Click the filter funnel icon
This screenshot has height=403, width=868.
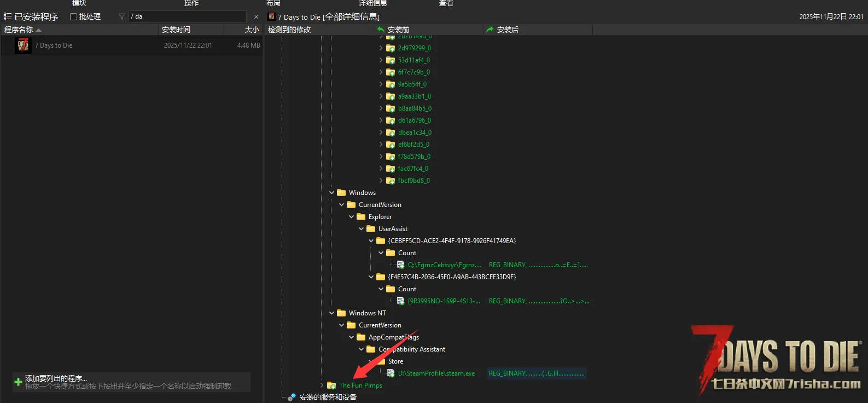(x=122, y=17)
